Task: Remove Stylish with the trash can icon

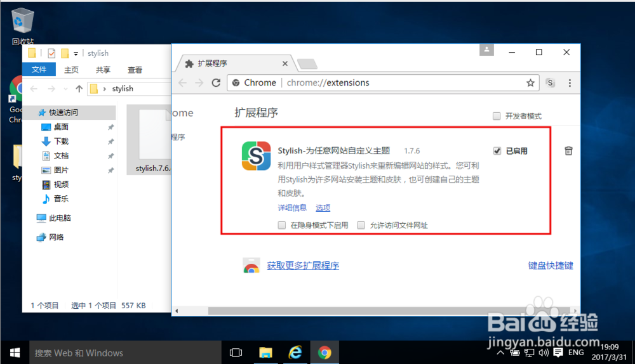Action: click(568, 151)
